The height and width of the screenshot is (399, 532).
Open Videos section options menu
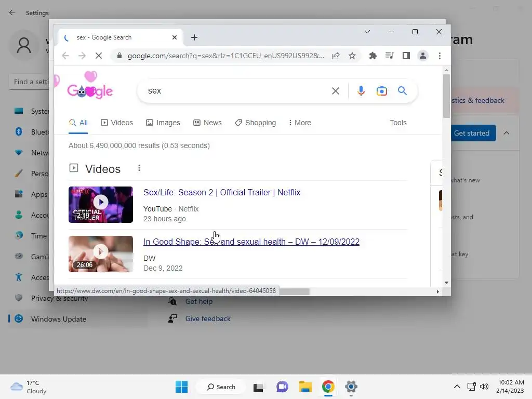(x=139, y=168)
